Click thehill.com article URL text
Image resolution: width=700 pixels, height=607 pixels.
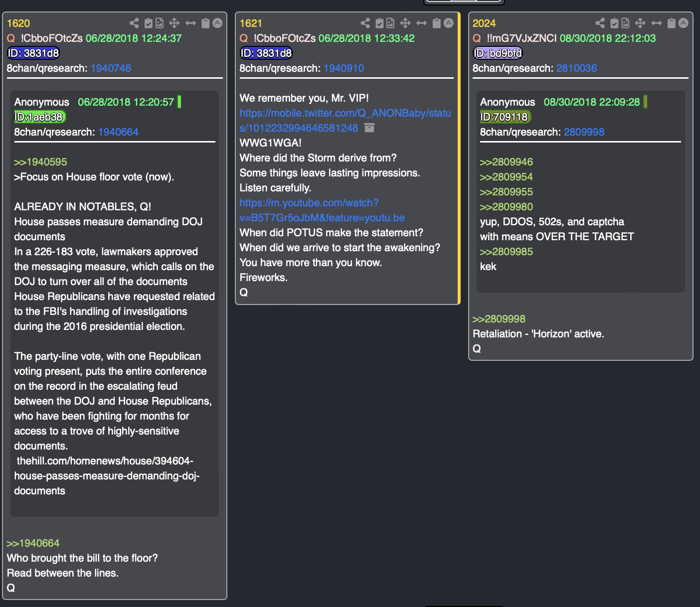click(x=107, y=476)
